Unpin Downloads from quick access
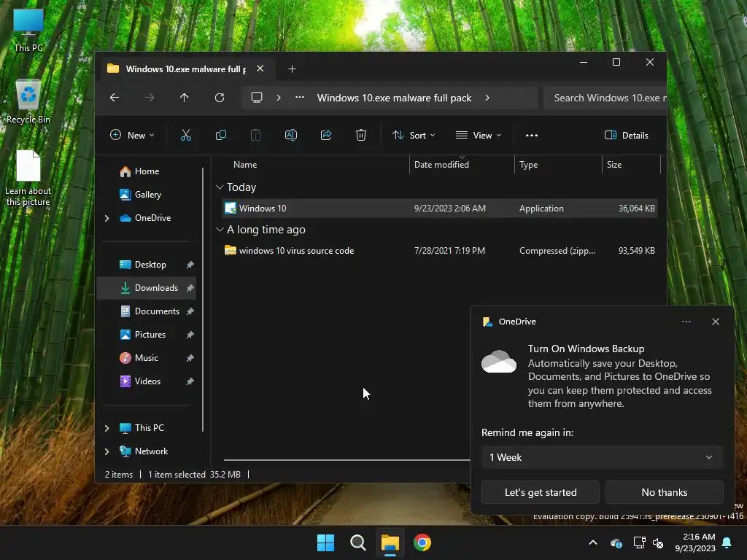747x560 pixels. coord(190,287)
